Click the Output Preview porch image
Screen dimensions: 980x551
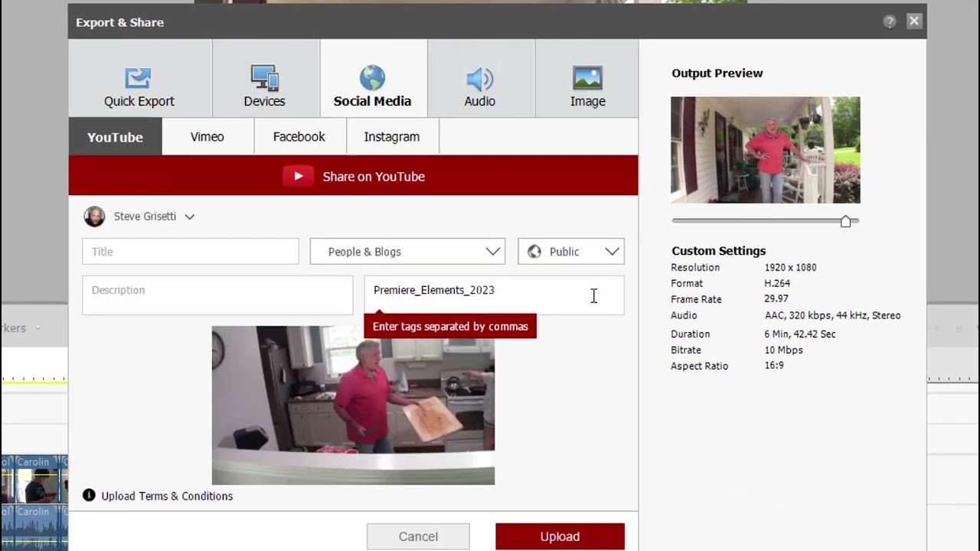click(x=766, y=150)
